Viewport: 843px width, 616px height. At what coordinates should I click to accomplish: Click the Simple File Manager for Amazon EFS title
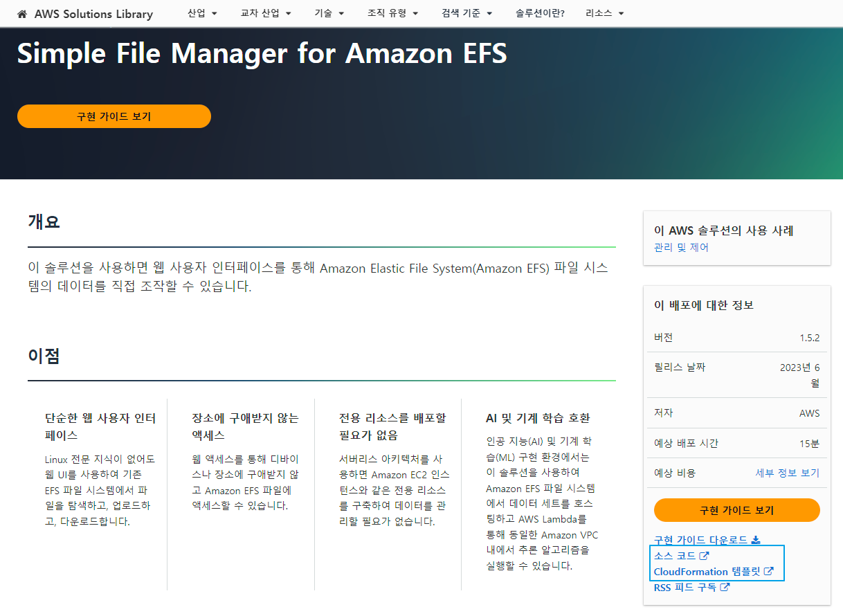tap(262, 53)
